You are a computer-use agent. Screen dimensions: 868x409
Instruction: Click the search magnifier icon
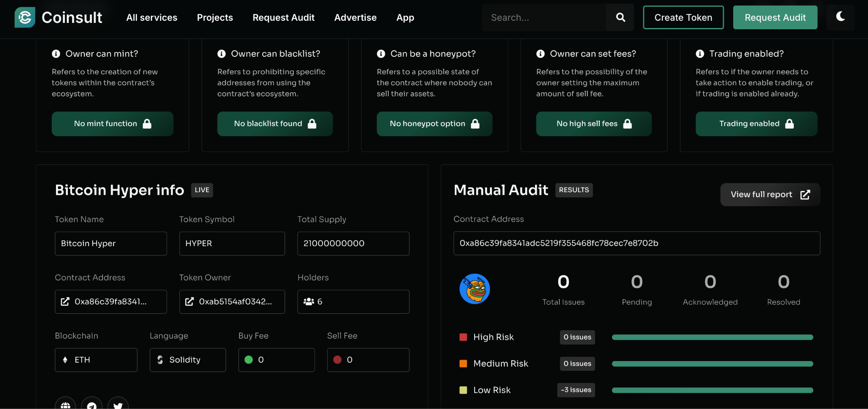(x=620, y=17)
